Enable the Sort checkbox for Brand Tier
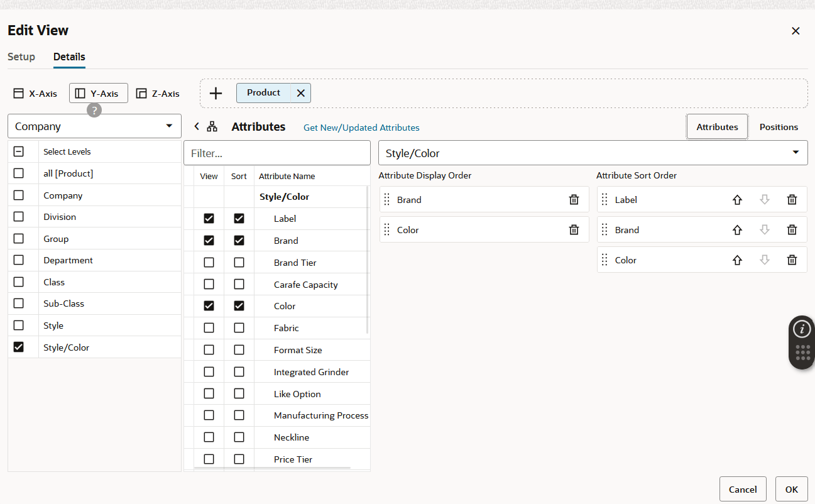 pos(239,262)
